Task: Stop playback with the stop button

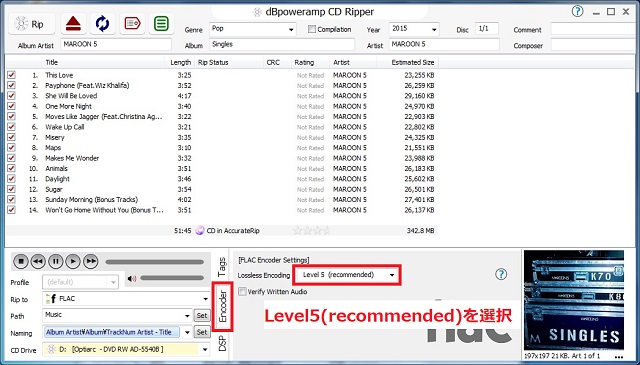Action: 21,261
